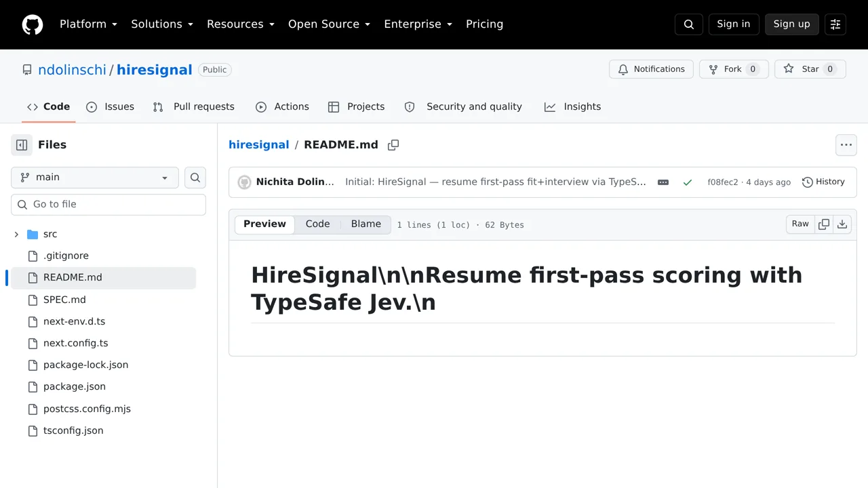
Task: Open the site search magnifier button
Action: pos(689,24)
